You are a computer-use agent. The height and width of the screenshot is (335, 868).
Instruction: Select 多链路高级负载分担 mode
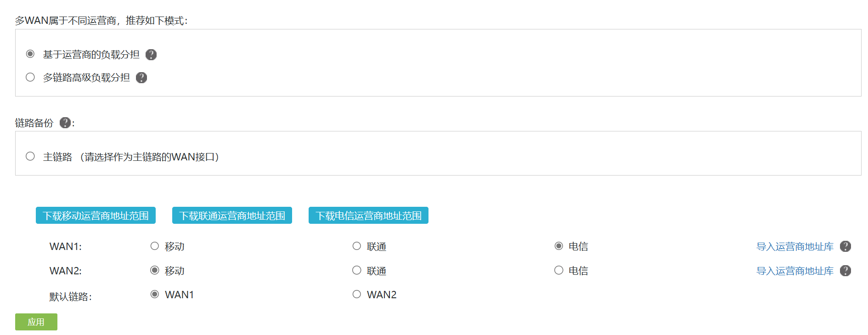(x=30, y=77)
